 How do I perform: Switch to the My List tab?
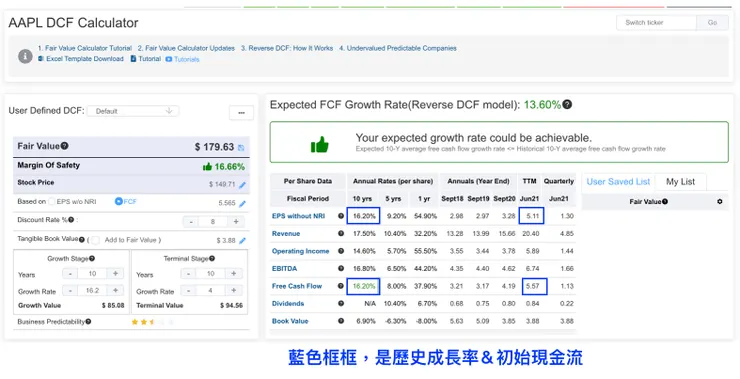point(681,182)
